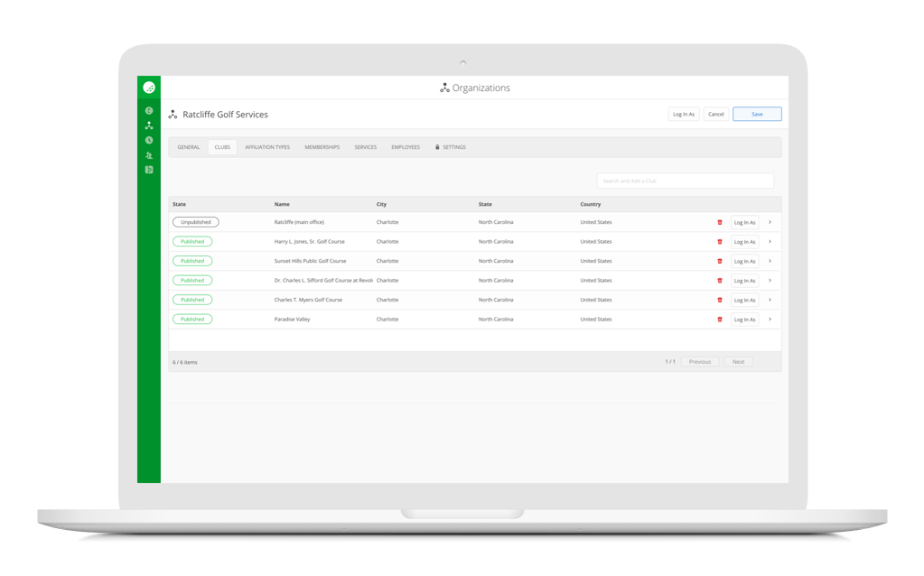Click the icon beside Ratcliffe Golf Services title

173,115
